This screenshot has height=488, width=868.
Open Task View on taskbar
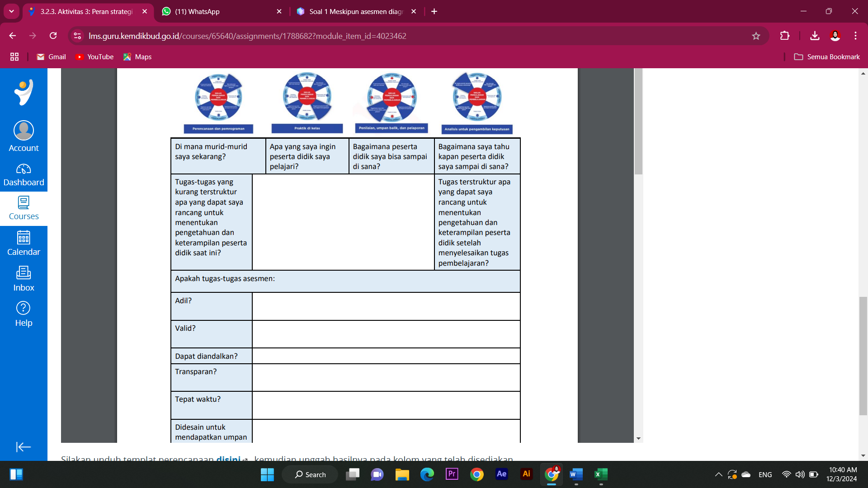(x=353, y=474)
